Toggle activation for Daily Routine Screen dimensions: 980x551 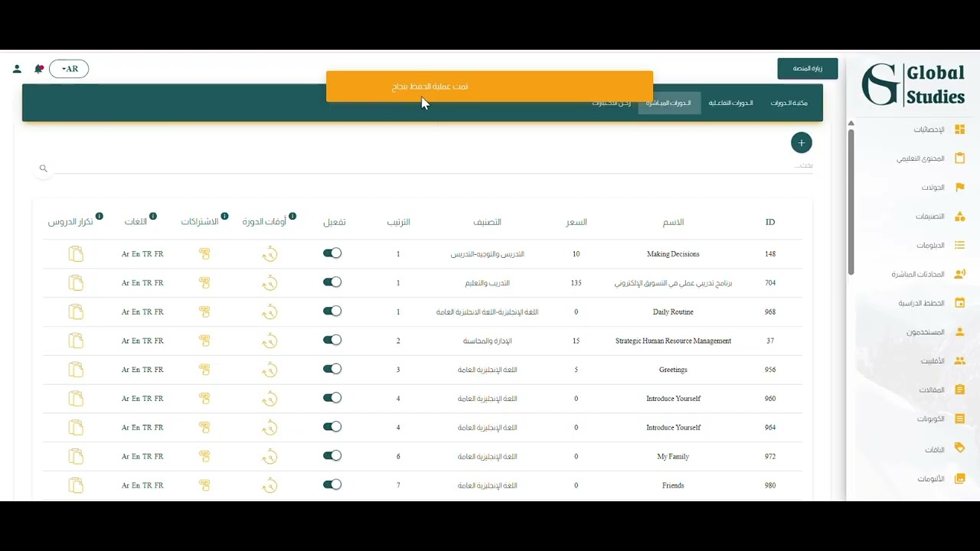(332, 311)
